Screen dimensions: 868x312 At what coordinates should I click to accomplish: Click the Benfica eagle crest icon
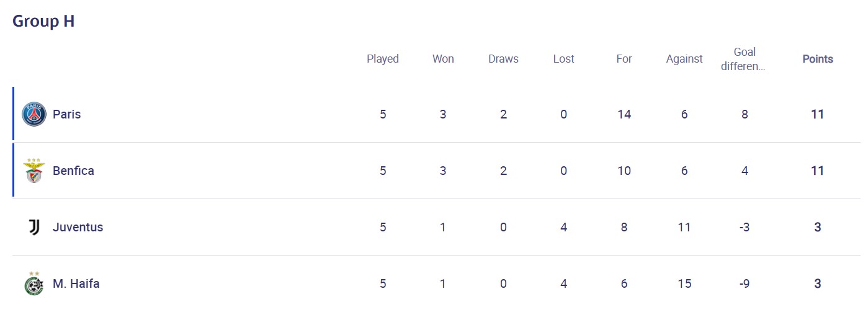tap(34, 171)
